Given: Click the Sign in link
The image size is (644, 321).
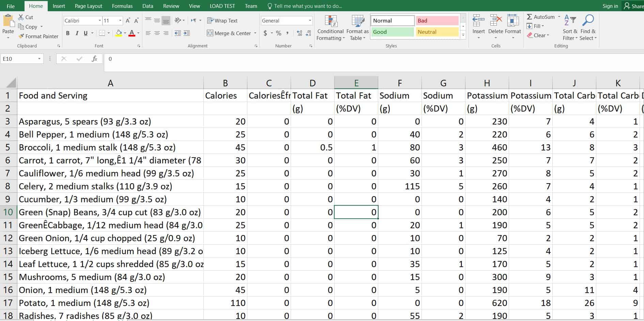Looking at the screenshot, I should (x=610, y=6).
